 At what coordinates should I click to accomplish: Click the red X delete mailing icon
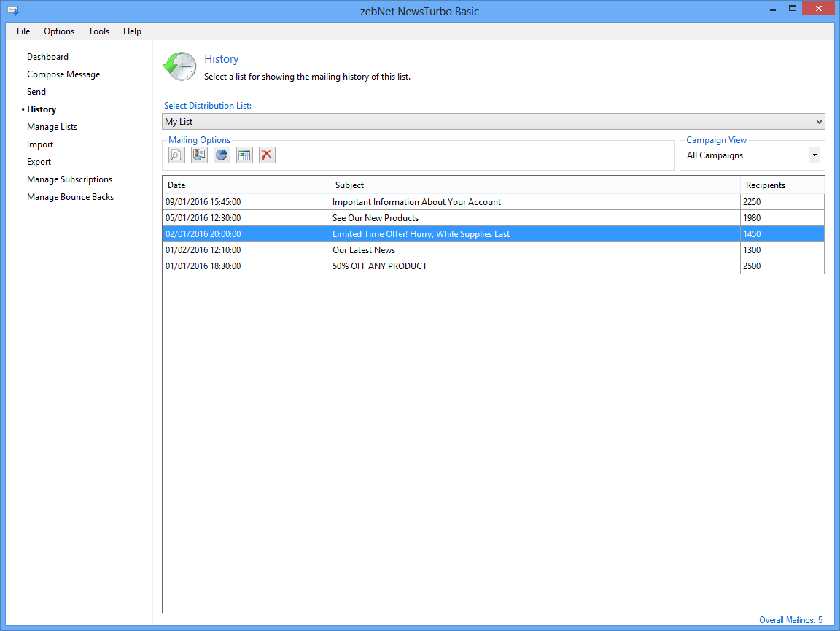tap(267, 155)
